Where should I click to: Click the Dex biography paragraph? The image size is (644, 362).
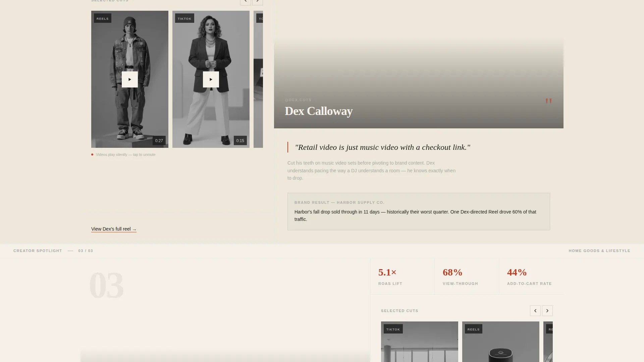371,170
